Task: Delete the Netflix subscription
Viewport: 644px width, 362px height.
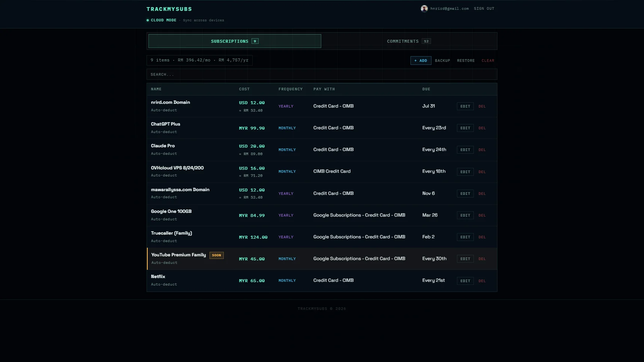Action: 482,281
